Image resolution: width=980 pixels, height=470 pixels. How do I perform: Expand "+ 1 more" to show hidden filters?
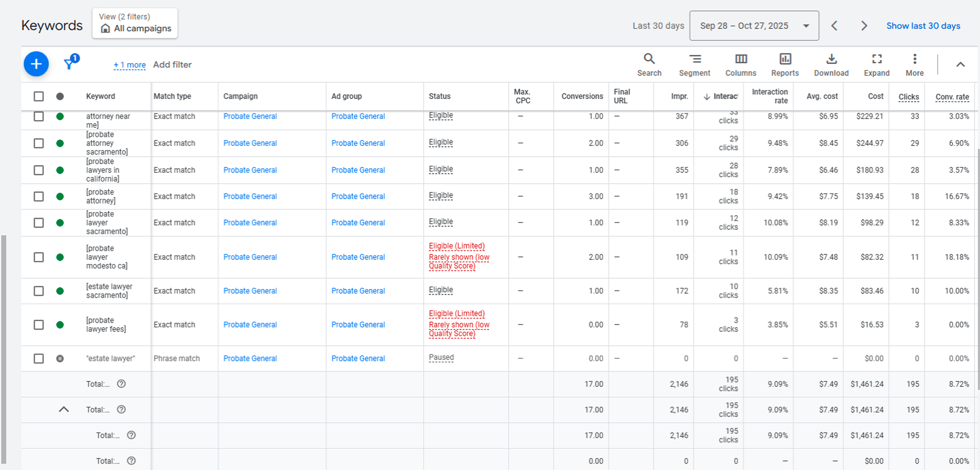(129, 65)
